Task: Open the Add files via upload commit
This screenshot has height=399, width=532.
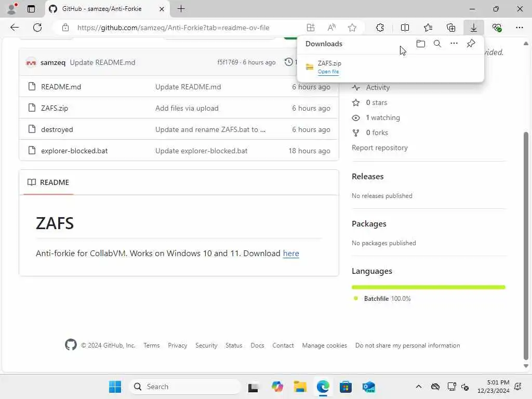Action: point(187,108)
